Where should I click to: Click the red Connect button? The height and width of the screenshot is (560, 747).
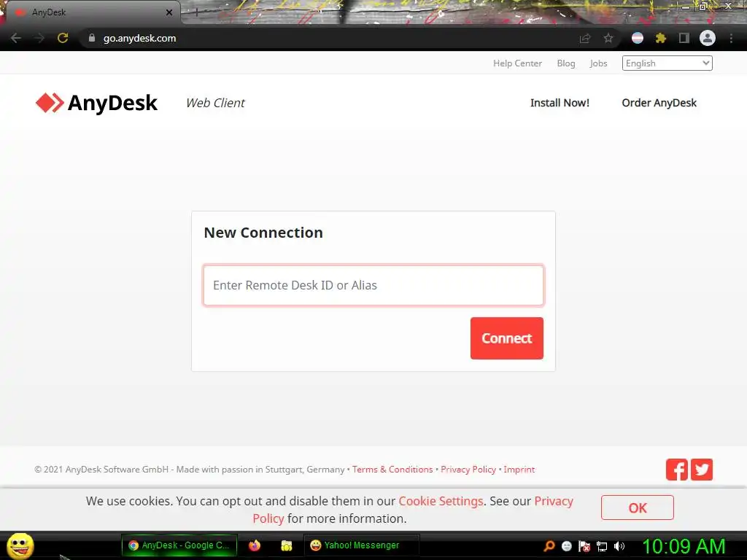tap(507, 338)
